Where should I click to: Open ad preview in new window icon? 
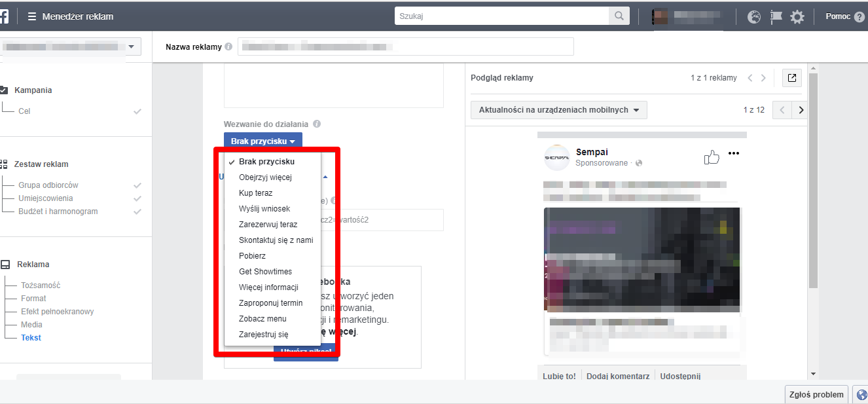[x=792, y=78]
